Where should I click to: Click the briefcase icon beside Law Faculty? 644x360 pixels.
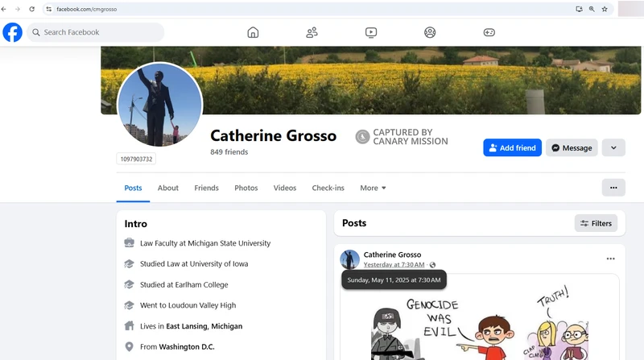[x=129, y=243]
